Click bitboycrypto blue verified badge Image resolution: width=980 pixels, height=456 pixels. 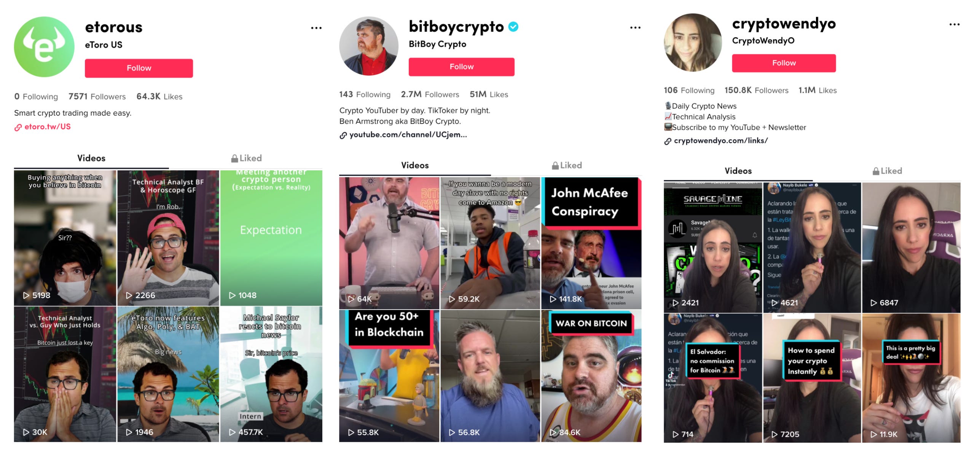(x=513, y=27)
